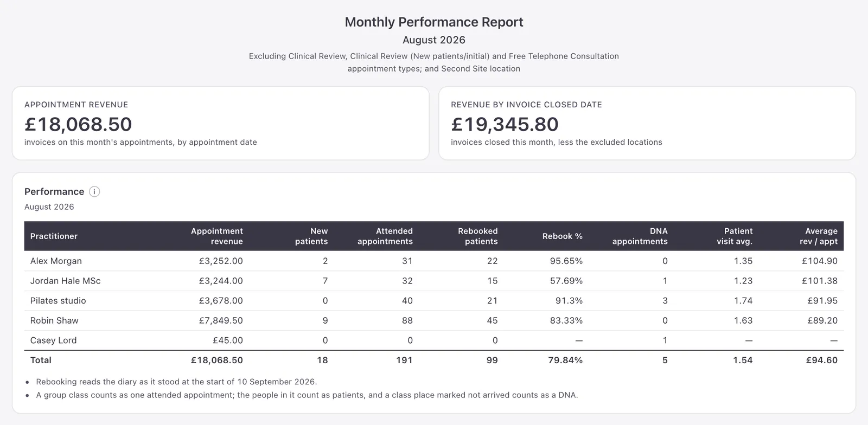Click the 1.74 patient visit average
This screenshot has height=425, width=868.
click(x=743, y=301)
